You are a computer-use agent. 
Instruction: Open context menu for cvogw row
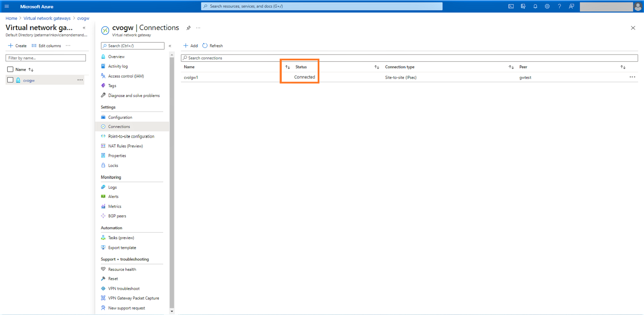click(80, 80)
